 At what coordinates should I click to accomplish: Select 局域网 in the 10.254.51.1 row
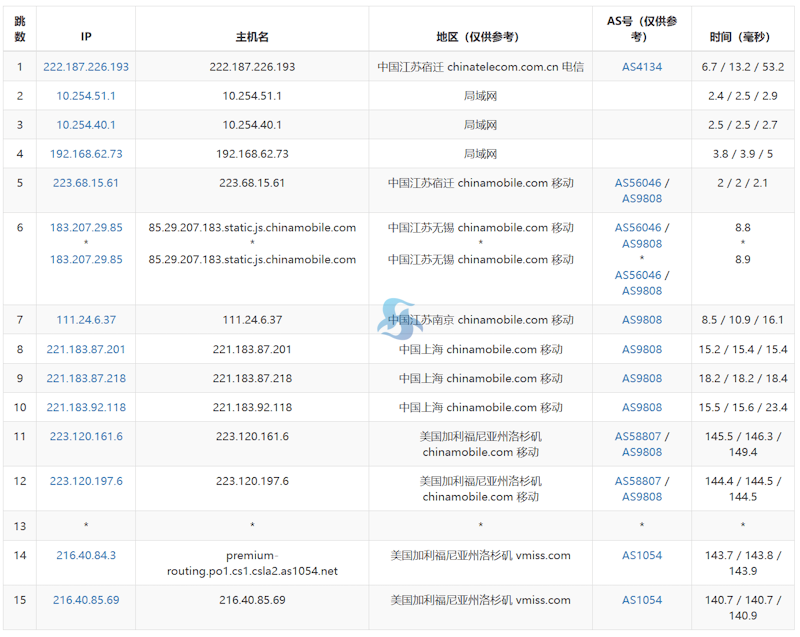480,96
